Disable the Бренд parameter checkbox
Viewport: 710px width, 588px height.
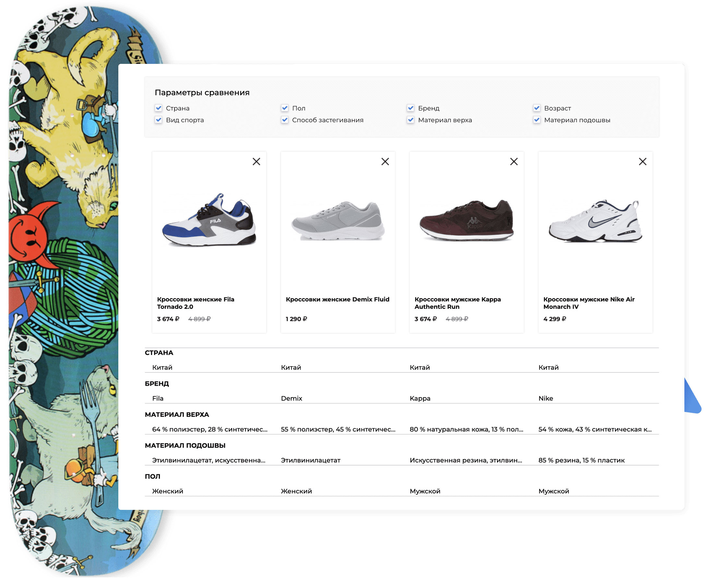410,108
